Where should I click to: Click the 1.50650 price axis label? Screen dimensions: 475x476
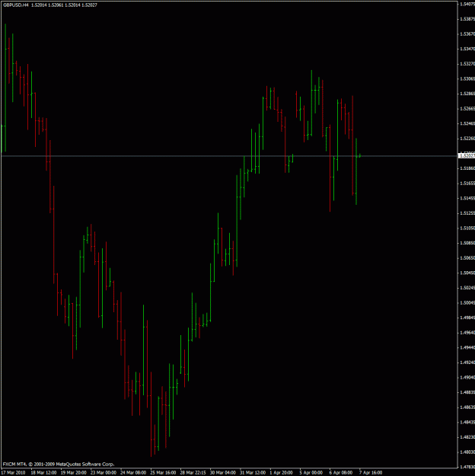click(x=467, y=258)
